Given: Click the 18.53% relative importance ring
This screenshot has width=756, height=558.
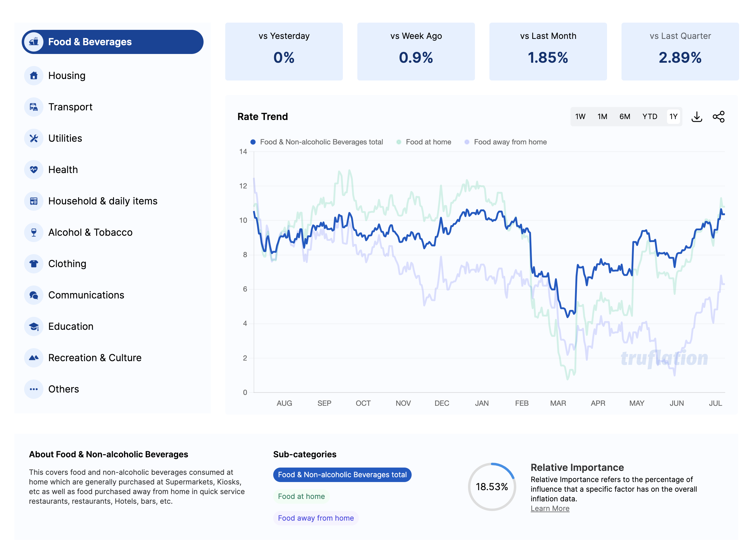Looking at the screenshot, I should click(x=492, y=487).
